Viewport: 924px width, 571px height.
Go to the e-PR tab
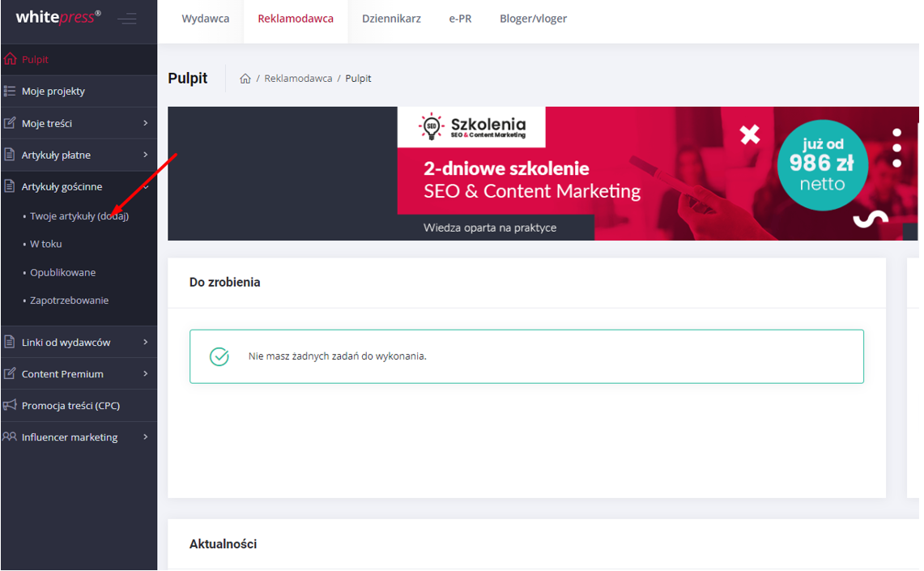(x=460, y=19)
